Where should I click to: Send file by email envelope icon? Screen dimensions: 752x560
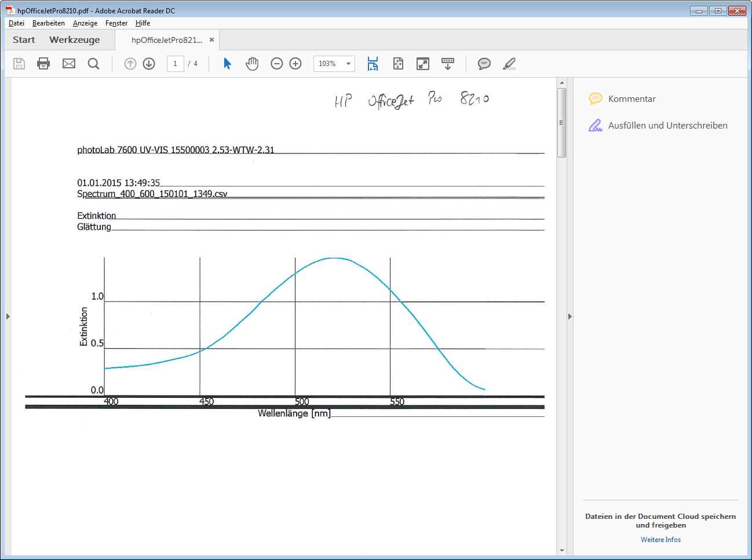tap(69, 64)
